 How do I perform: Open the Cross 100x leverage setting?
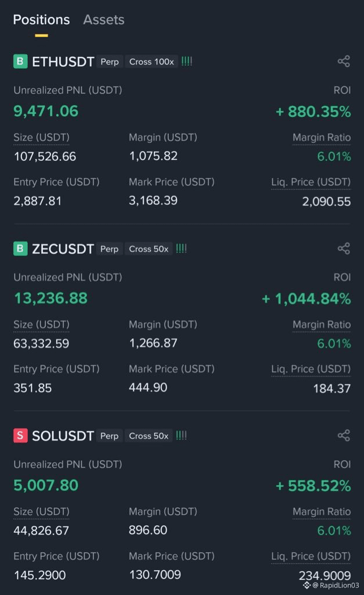click(x=152, y=62)
